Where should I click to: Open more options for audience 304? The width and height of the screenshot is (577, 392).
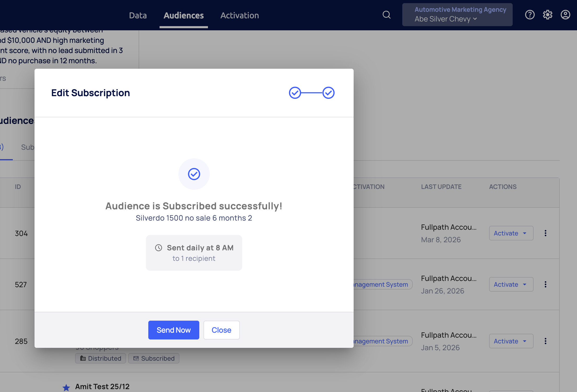[546, 233]
